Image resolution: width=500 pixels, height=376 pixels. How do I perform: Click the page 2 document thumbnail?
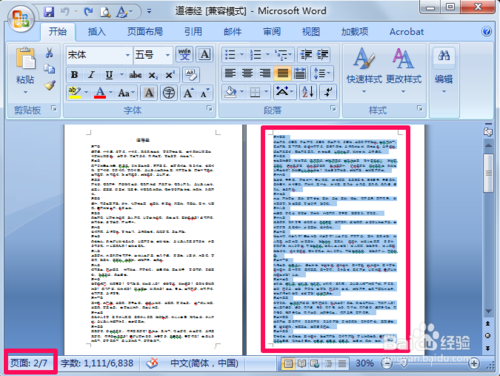point(335,239)
